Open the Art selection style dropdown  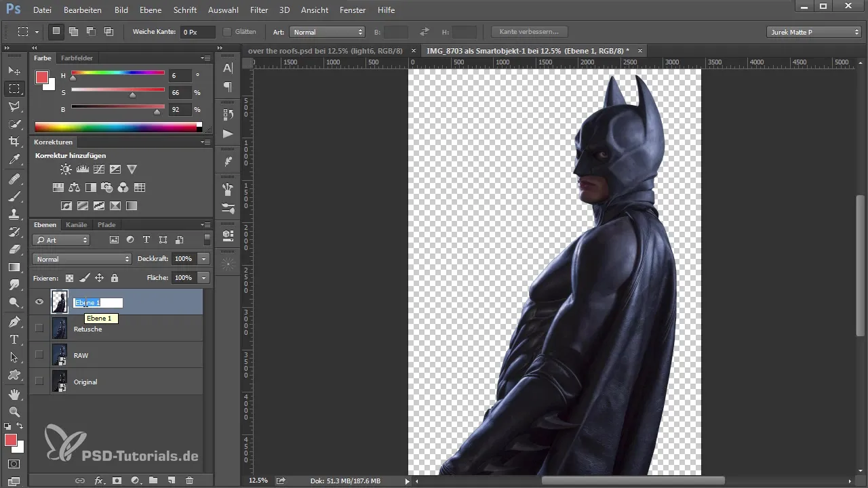coord(327,32)
